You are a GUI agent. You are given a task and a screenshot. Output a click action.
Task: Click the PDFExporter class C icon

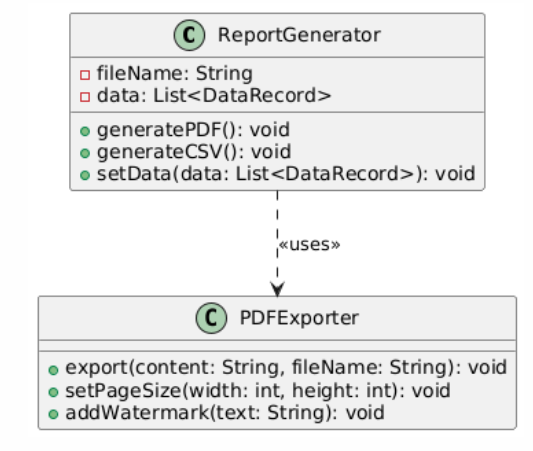coord(211,318)
